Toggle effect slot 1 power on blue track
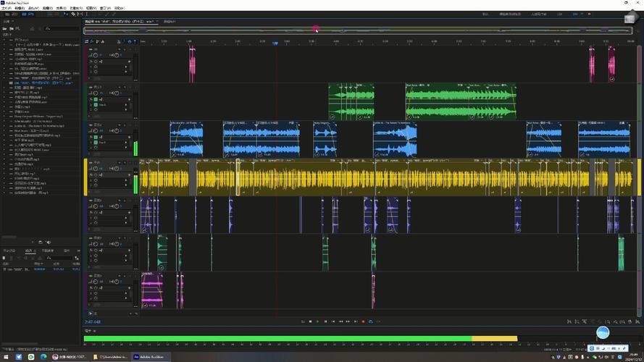The width and height of the screenshot is (644, 362). (96, 143)
